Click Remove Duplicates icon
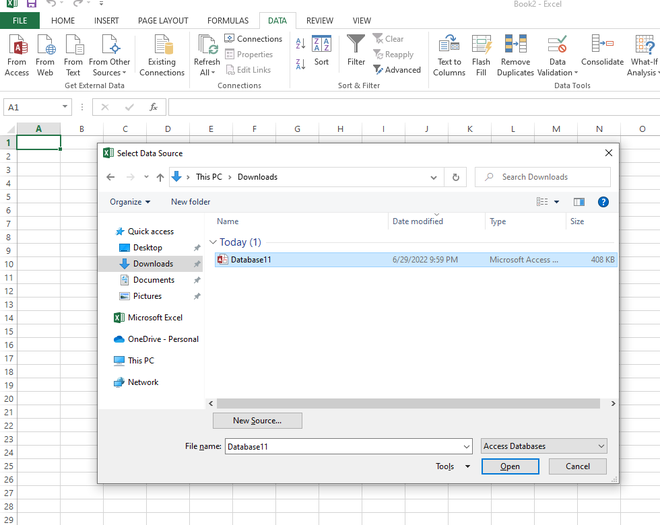Viewport: 660px width, 525px height. (516, 44)
